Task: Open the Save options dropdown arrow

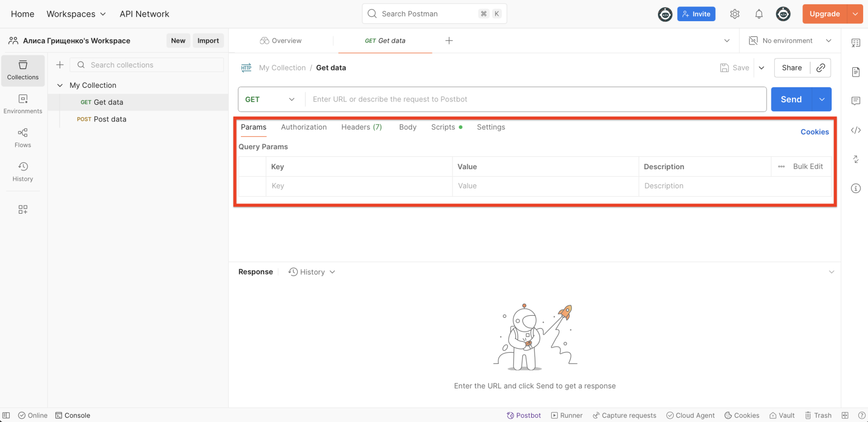Action: pos(762,68)
